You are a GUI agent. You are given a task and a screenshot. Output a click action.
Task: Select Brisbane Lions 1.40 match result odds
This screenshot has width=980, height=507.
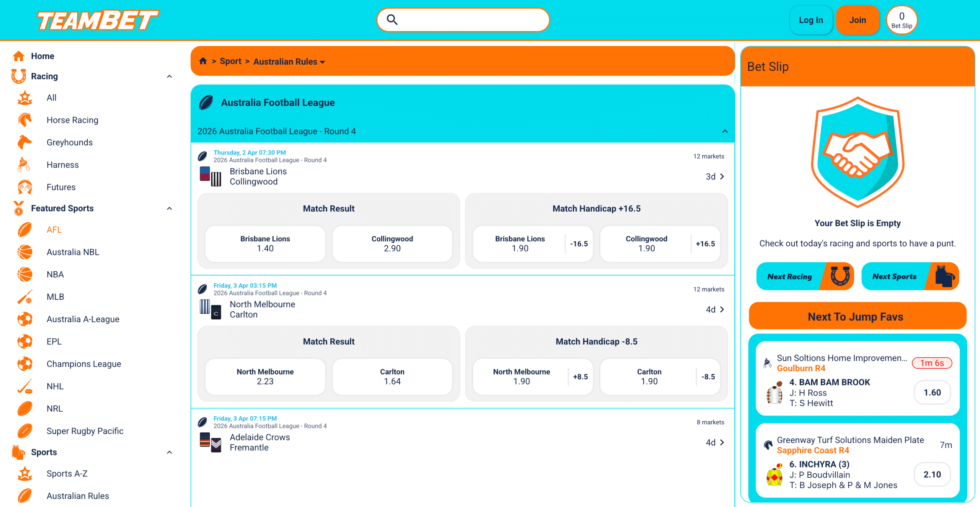click(x=265, y=244)
